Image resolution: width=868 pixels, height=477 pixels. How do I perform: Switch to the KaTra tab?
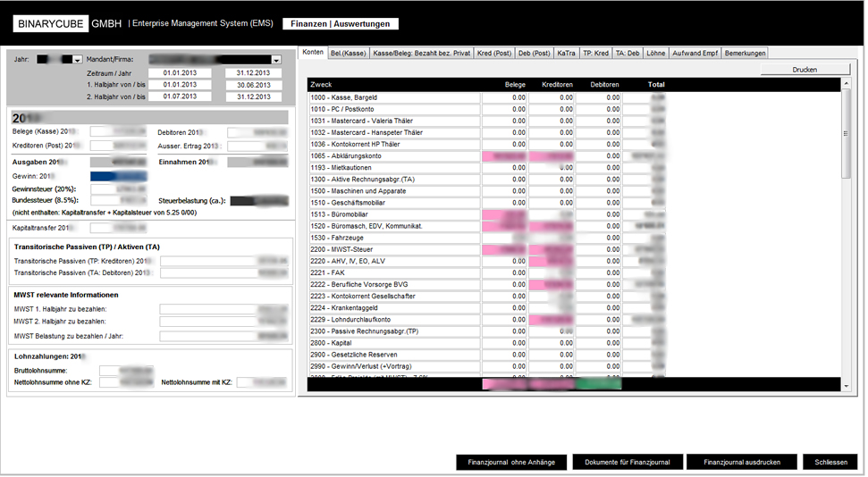click(x=566, y=53)
